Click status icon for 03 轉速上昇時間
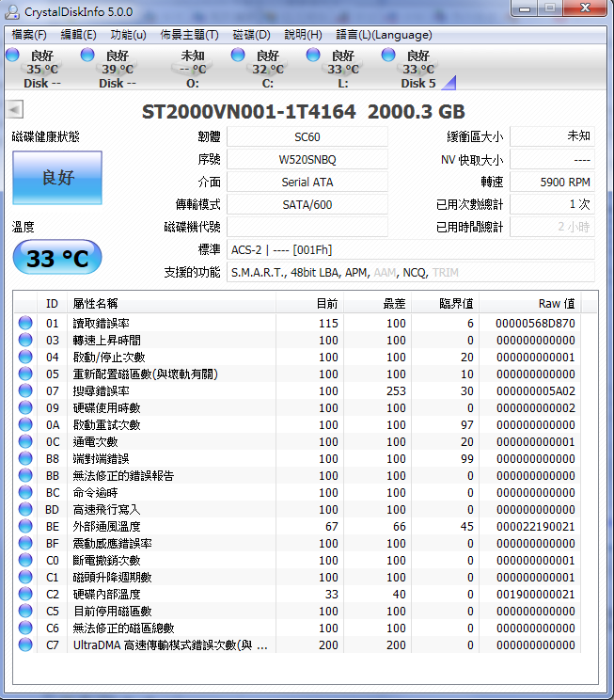 point(25,340)
